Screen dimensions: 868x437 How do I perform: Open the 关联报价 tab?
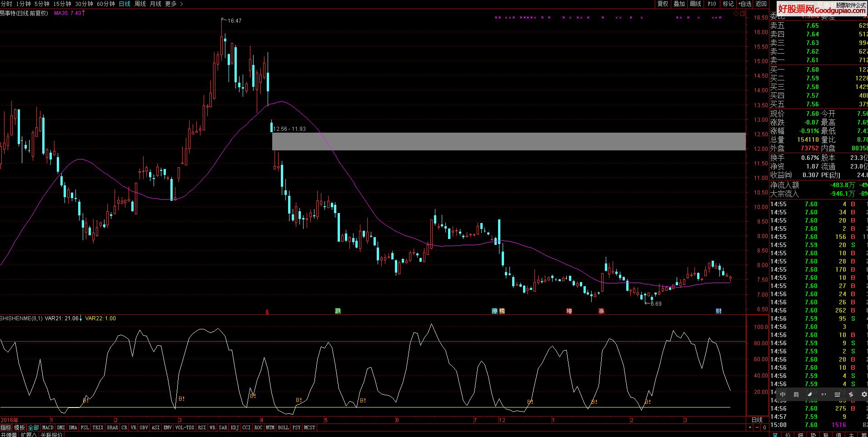[52, 434]
